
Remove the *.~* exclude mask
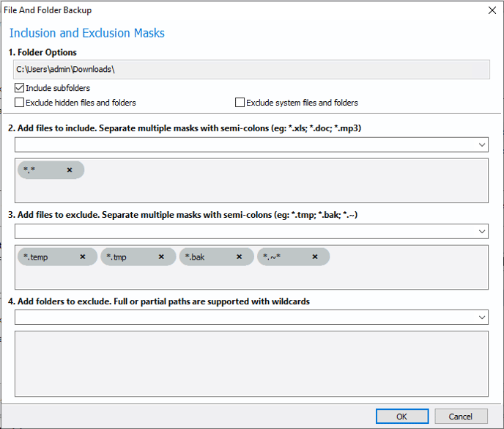click(x=315, y=257)
